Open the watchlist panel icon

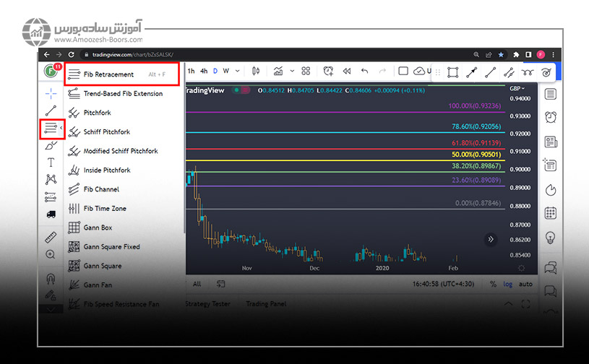point(550,94)
